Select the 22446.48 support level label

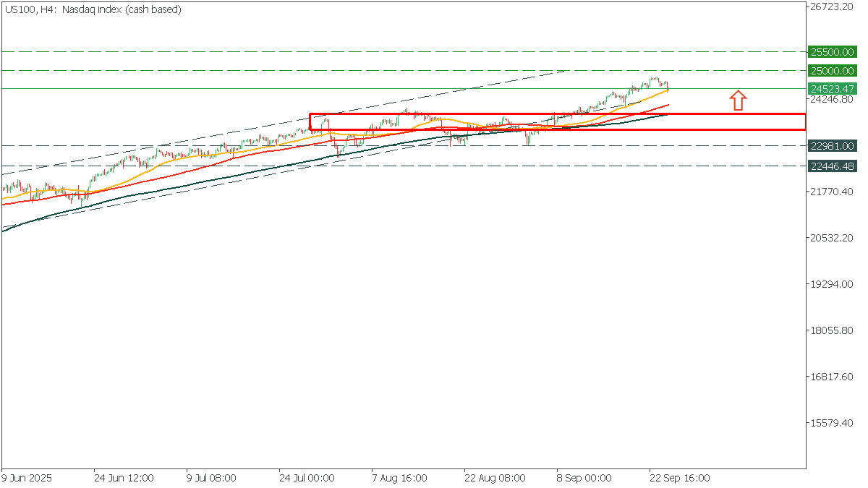832,166
